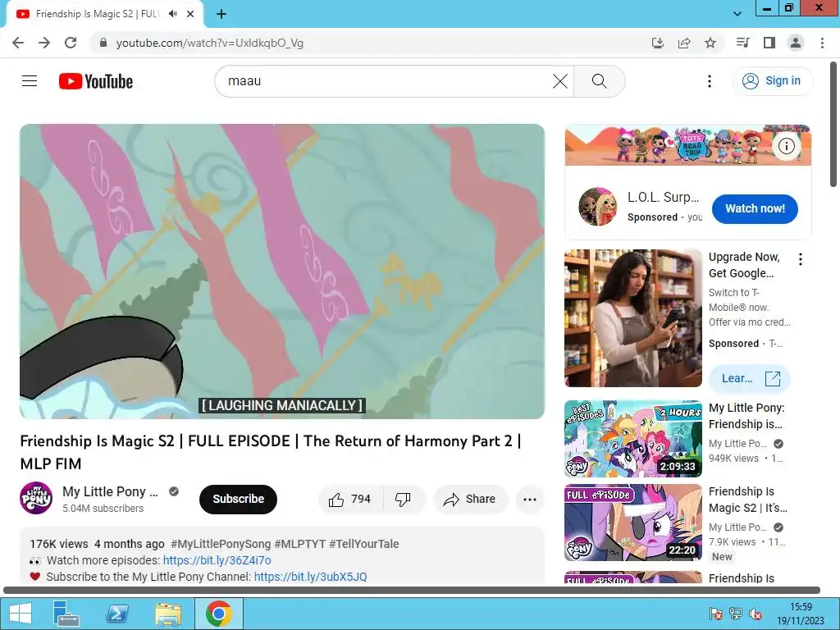This screenshot has height=630, width=840.
Task: Open the tray network icon
Action: [x=736, y=614]
